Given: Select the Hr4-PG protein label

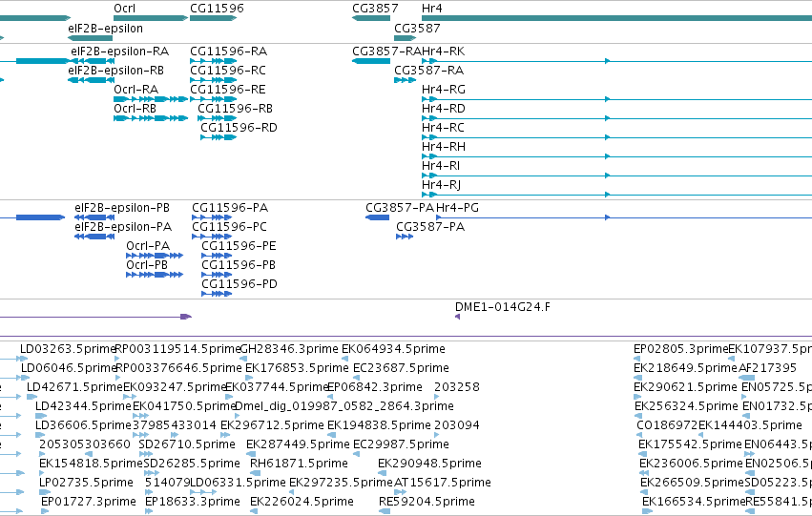Looking at the screenshot, I should pos(457,208).
